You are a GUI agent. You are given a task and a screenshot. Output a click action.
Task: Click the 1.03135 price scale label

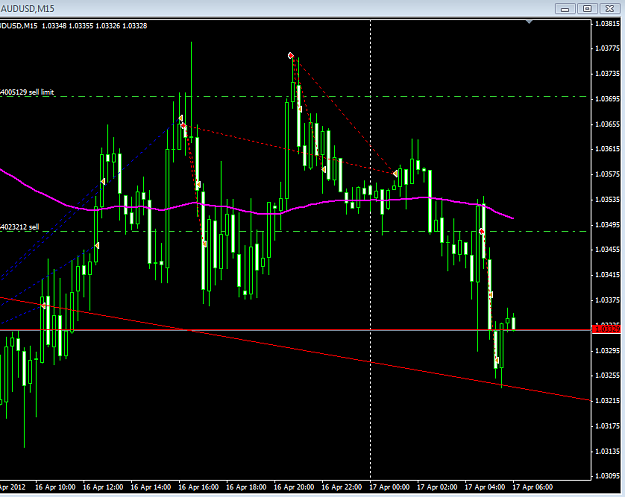tap(607, 451)
